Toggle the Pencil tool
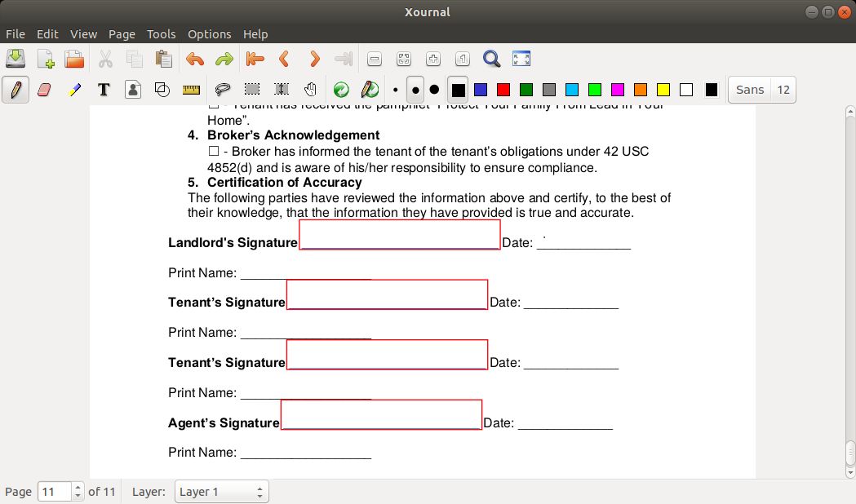Image resolution: width=856 pixels, height=504 pixels. pos(15,90)
